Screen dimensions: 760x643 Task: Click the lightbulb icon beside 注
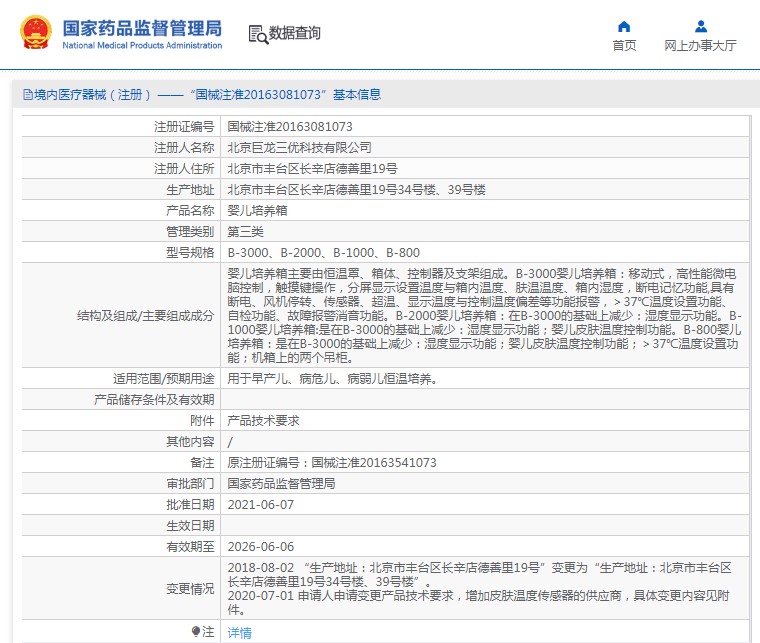pyautogui.click(x=196, y=631)
